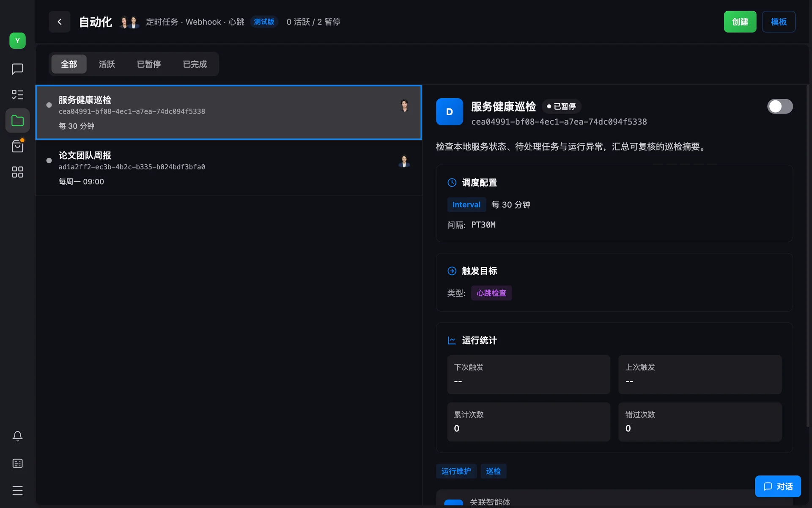Click the arrow icon beside 触发目标
The width and height of the screenshot is (812, 508).
click(452, 271)
